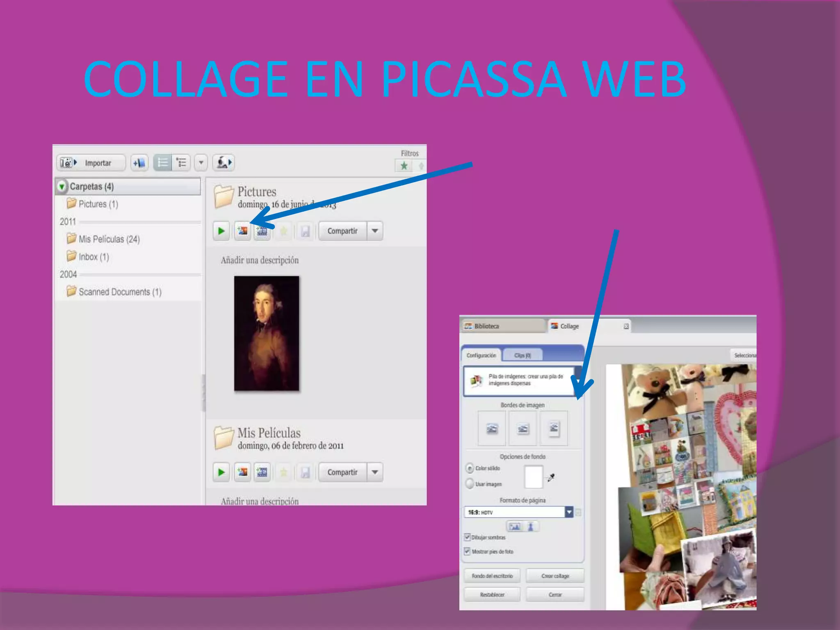
Task: Switch to tree folder view
Action: (181, 163)
